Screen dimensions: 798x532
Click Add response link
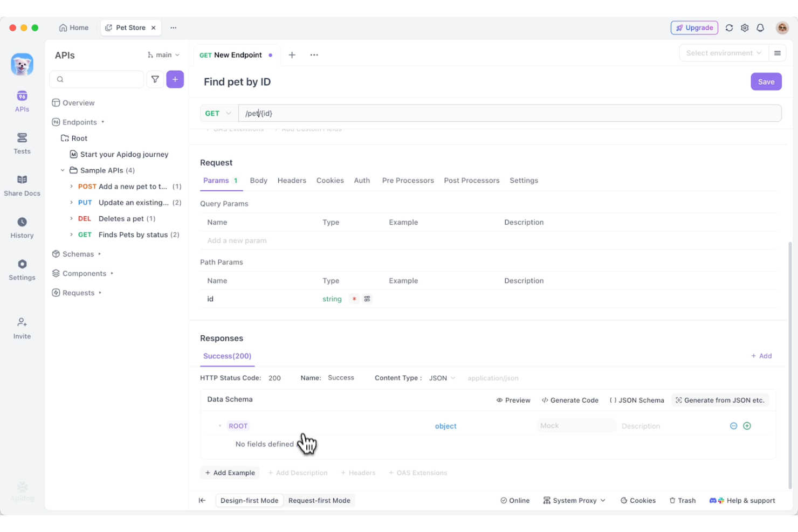tap(761, 356)
